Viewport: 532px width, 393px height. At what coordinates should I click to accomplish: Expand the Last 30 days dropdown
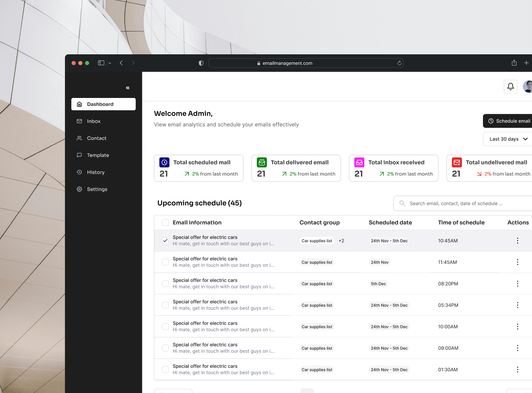tap(508, 139)
